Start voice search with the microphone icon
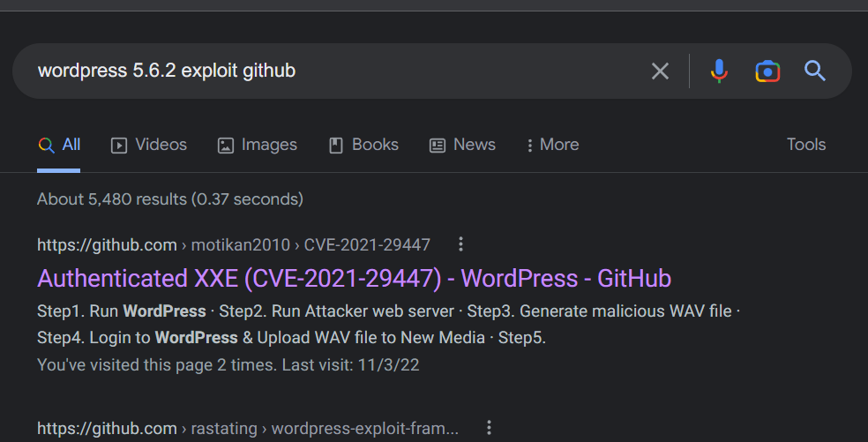This screenshot has width=868, height=442. point(719,71)
